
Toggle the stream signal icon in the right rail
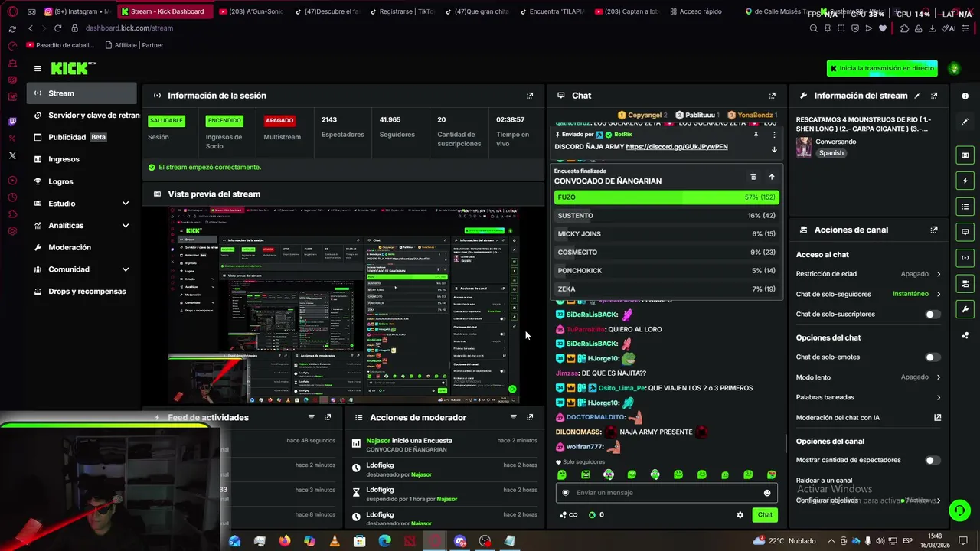(965, 258)
